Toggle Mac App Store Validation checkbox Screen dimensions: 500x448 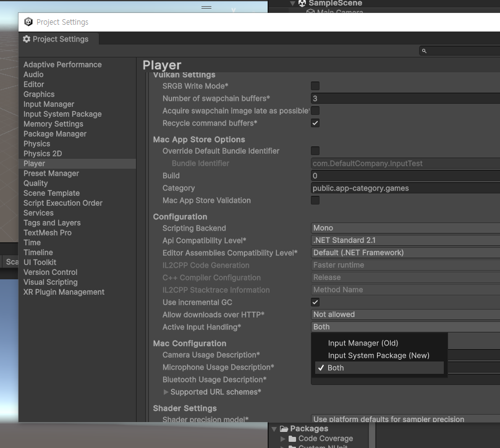(x=315, y=200)
